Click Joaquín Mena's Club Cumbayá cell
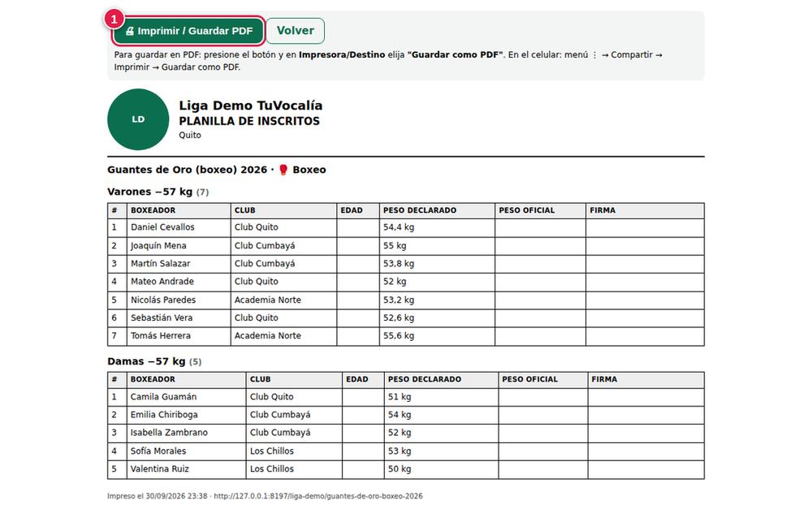The height and width of the screenshot is (522, 812). [x=283, y=246]
